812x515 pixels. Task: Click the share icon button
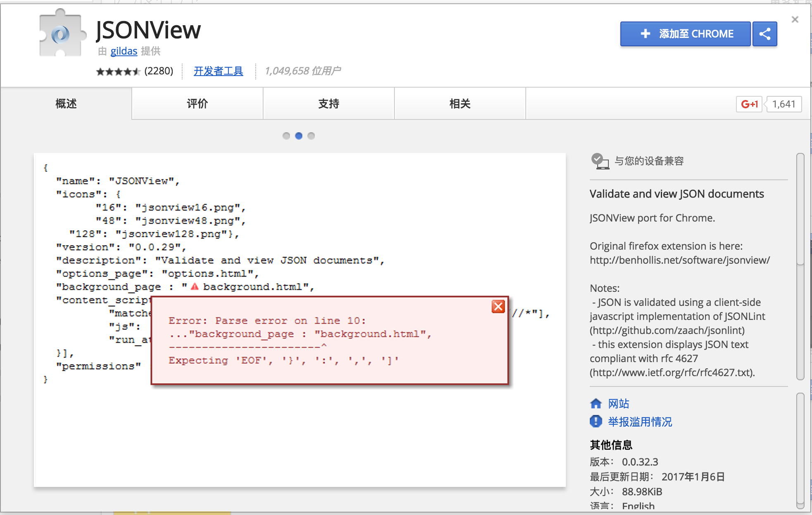coord(765,34)
